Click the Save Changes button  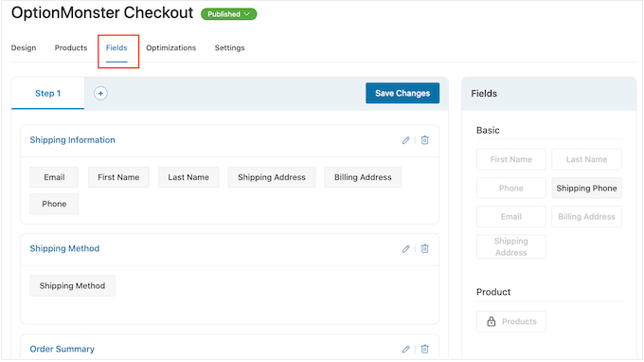402,93
